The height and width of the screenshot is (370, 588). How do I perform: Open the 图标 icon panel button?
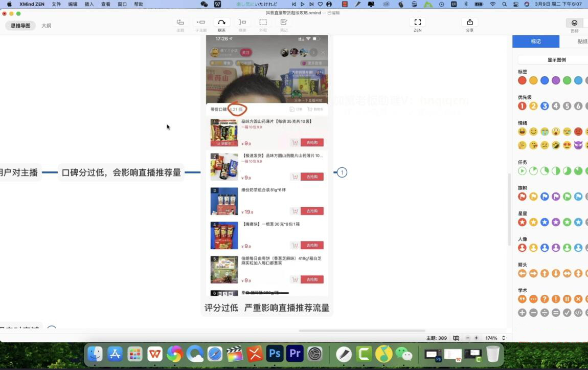point(575,25)
